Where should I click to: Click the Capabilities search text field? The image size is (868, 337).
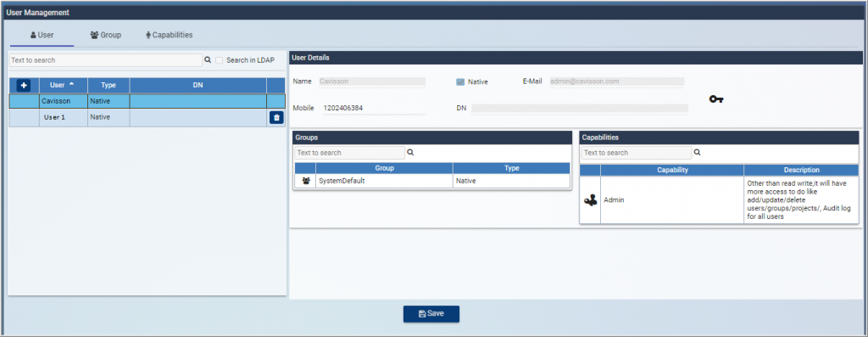click(x=637, y=153)
